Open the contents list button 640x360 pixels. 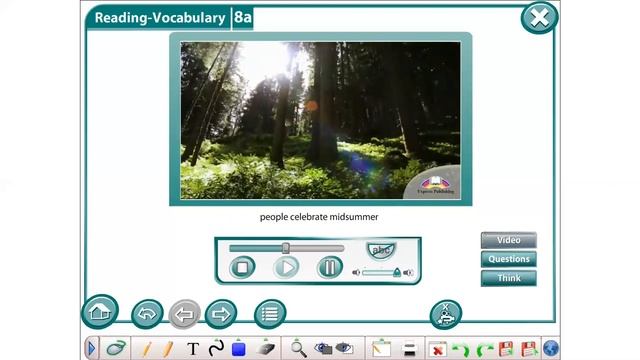click(270, 314)
